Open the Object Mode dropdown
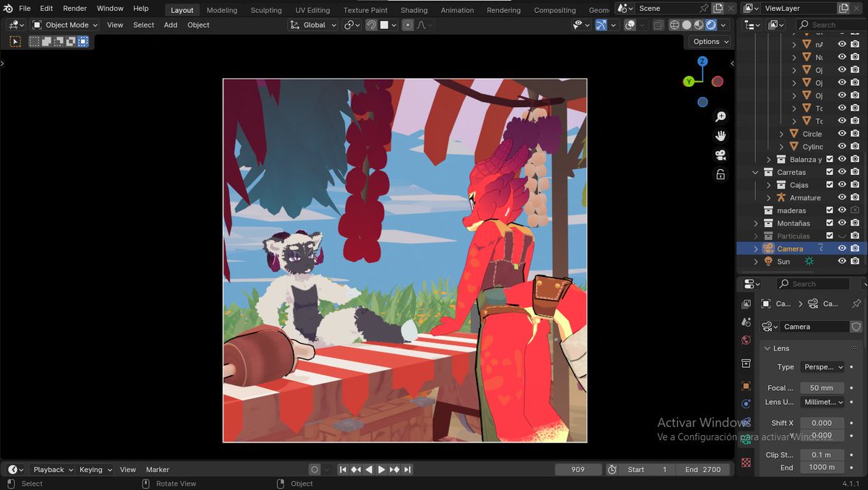868x490 pixels. coord(65,25)
